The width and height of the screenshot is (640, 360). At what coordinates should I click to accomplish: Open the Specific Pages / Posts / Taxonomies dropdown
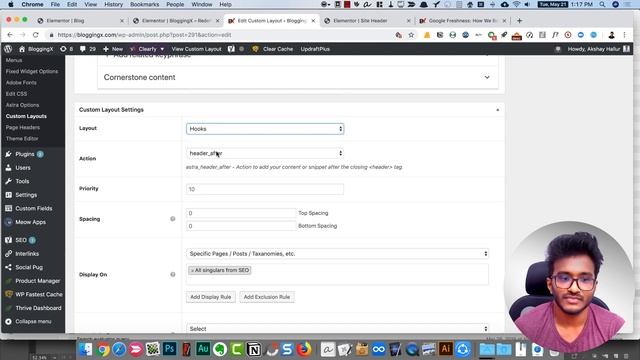[x=337, y=254]
